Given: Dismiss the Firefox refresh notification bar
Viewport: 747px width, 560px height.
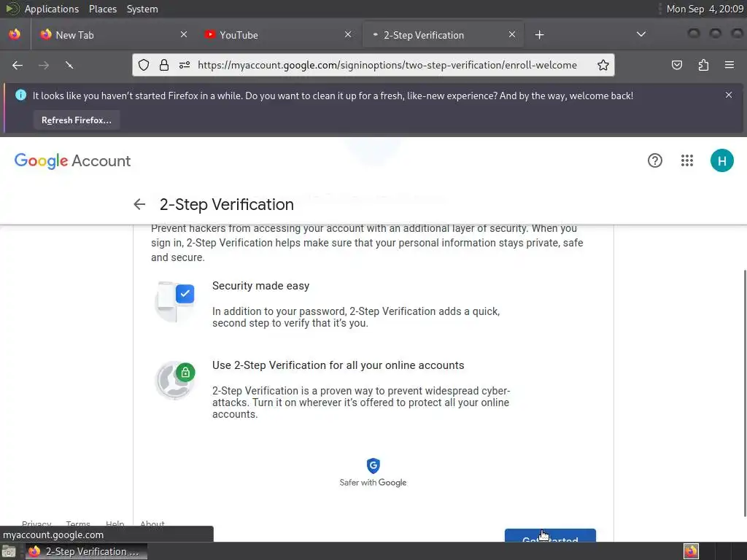Looking at the screenshot, I should coord(729,96).
